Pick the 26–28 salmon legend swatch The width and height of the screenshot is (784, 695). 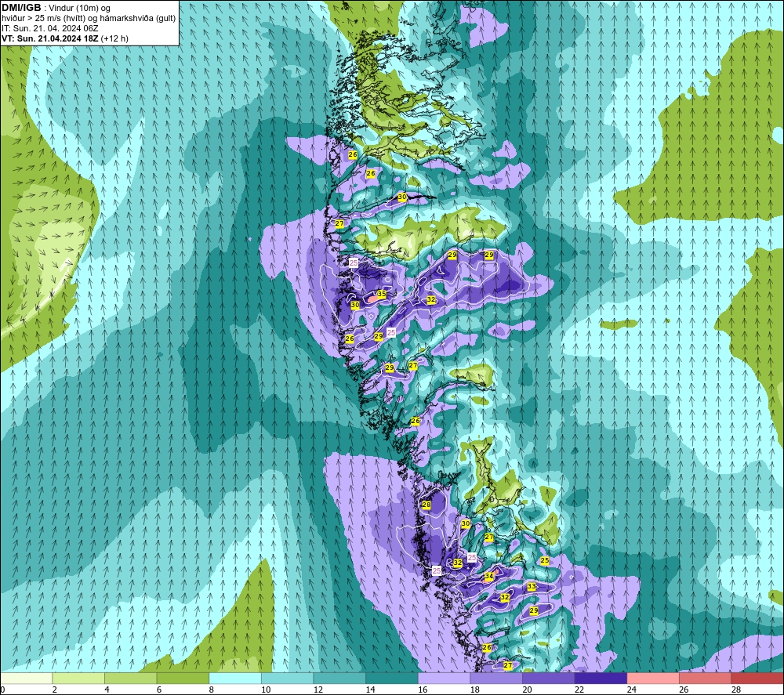(706, 678)
